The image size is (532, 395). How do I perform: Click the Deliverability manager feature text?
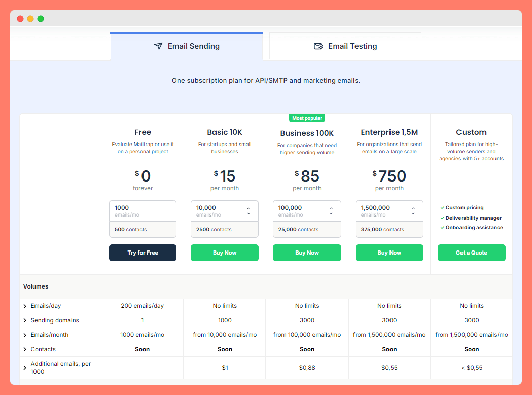click(474, 218)
